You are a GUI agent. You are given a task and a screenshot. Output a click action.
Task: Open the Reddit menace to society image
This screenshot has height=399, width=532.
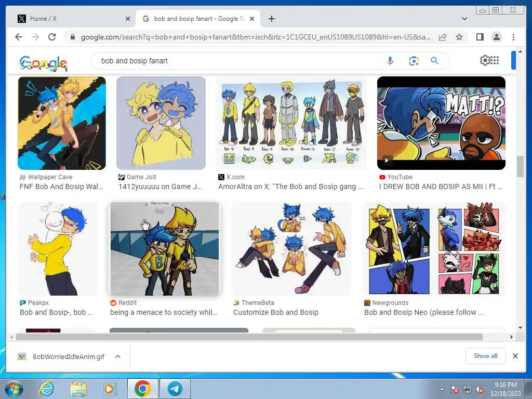[x=165, y=249]
